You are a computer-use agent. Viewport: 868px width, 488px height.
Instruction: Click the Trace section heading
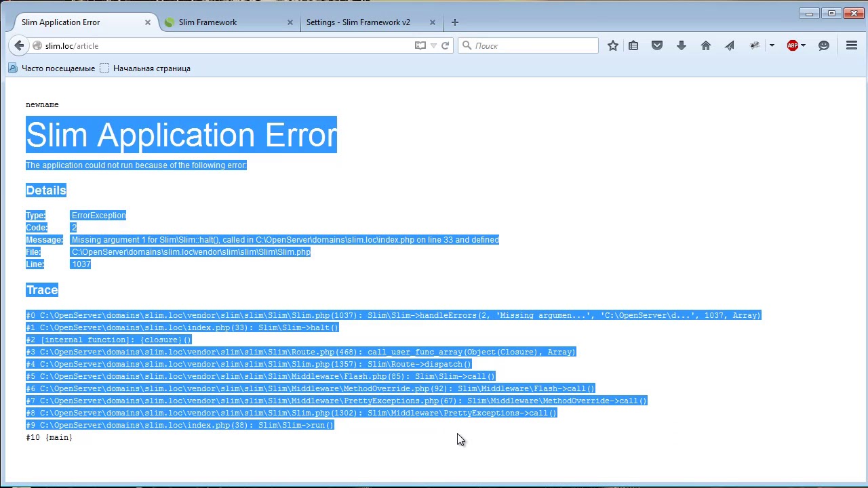point(42,290)
